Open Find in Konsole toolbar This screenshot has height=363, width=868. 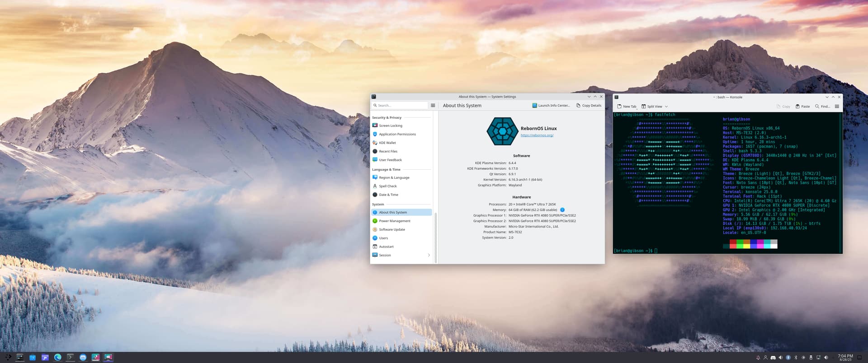click(x=822, y=107)
